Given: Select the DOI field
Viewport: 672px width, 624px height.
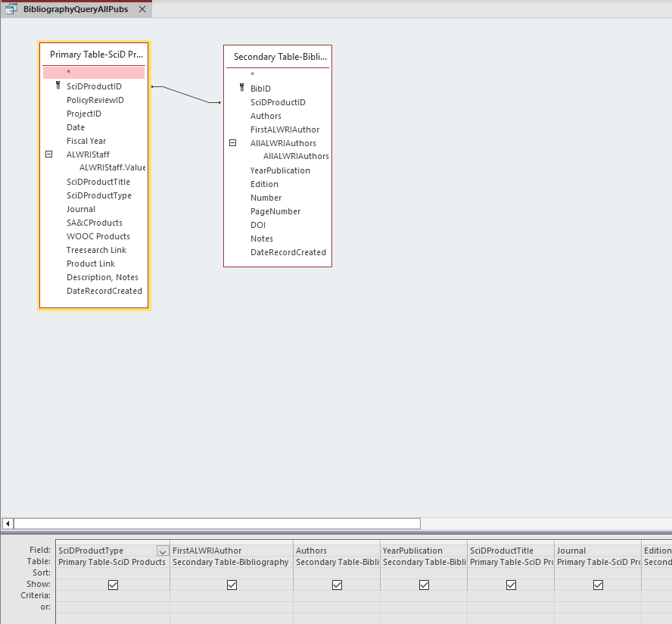Looking at the screenshot, I should [258, 225].
